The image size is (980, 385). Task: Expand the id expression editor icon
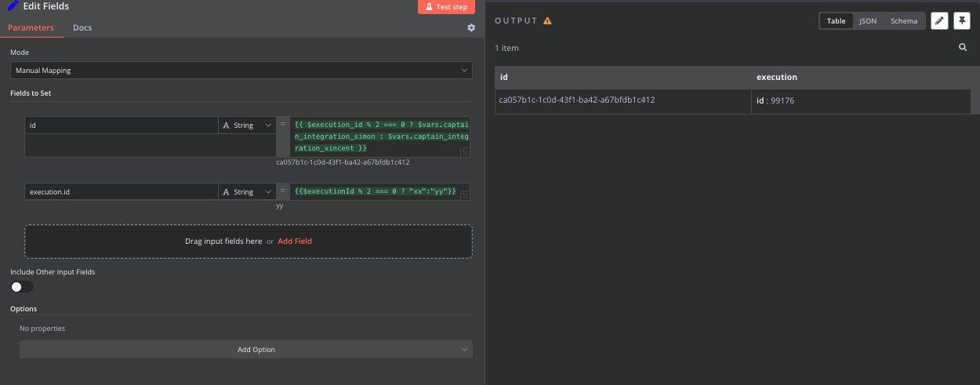click(x=465, y=152)
